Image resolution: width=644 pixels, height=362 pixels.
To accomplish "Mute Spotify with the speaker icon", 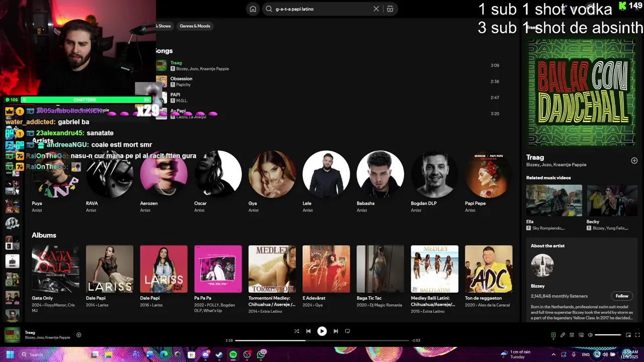I will pos(590,335).
